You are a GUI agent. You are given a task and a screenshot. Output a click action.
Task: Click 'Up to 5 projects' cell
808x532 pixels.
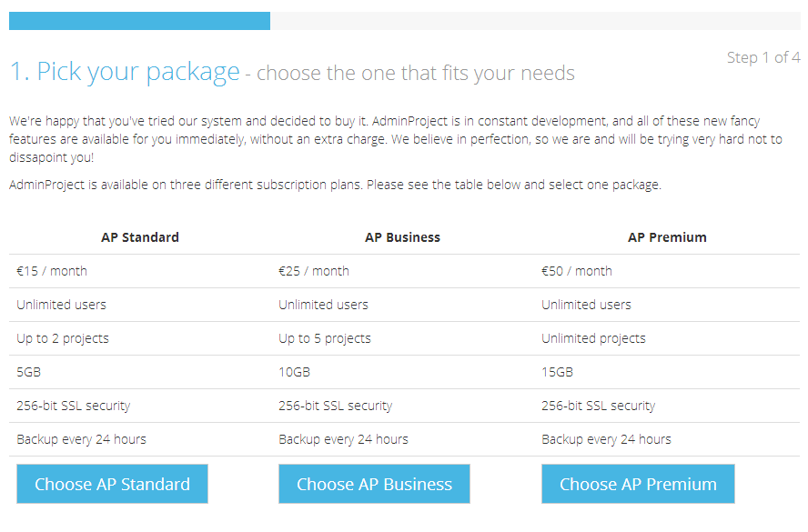[x=402, y=338]
